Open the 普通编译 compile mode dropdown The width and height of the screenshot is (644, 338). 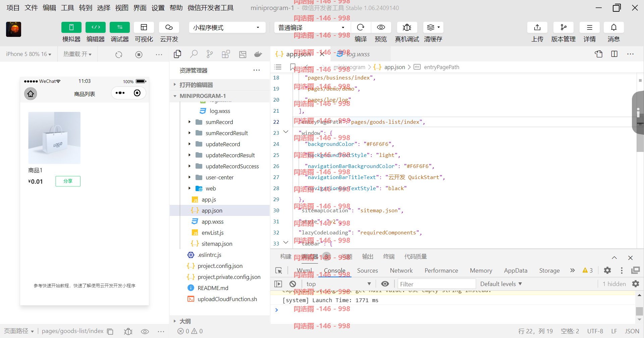point(312,27)
